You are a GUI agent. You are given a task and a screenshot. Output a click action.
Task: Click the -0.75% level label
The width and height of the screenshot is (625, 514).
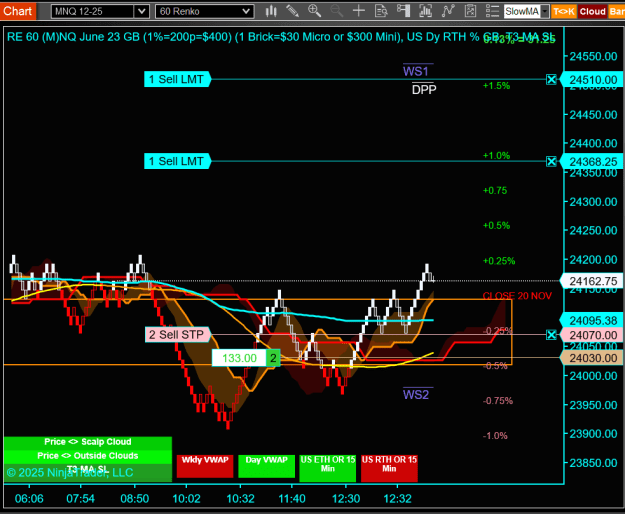[x=498, y=401]
